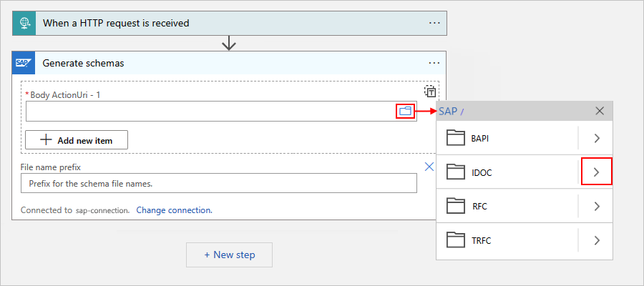Click the File name prefix input field
This screenshot has height=286, width=644.
click(218, 184)
